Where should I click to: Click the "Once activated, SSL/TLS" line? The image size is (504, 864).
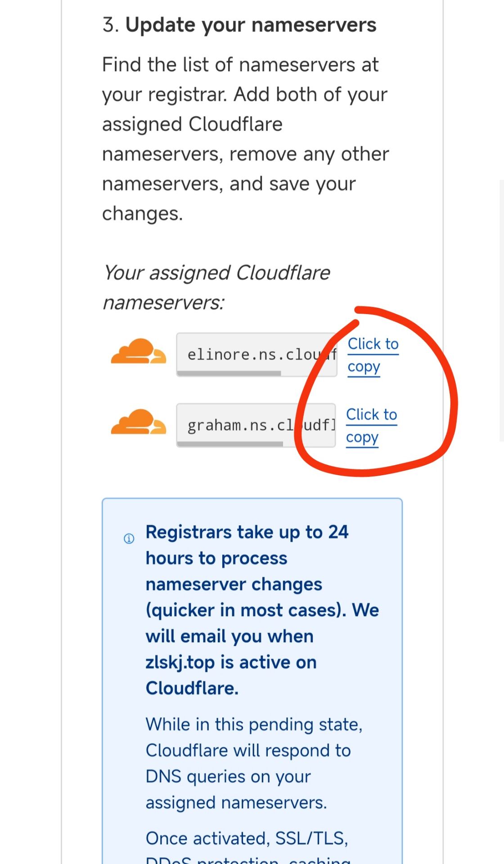247,838
